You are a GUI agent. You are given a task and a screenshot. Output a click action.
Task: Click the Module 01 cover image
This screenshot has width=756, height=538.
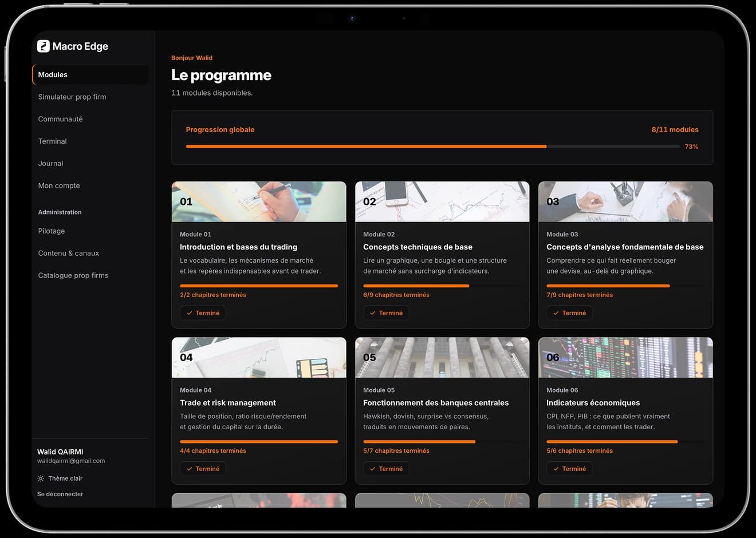[x=259, y=202]
